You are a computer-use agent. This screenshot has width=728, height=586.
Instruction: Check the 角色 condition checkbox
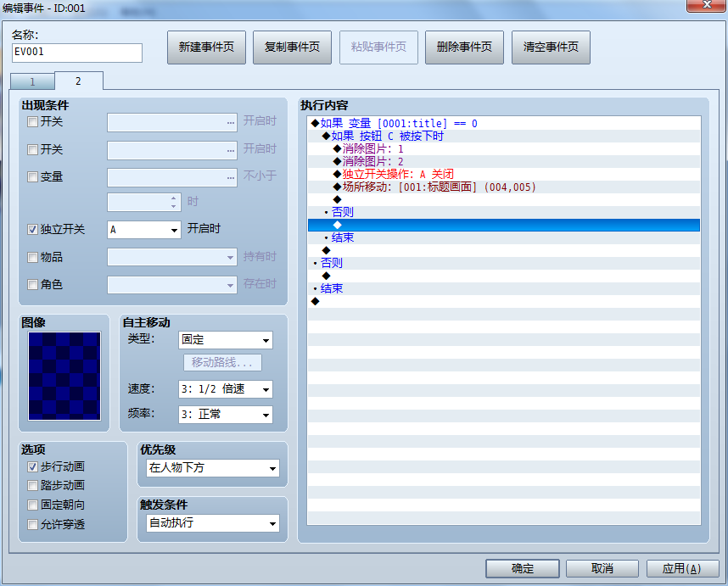[32, 284]
